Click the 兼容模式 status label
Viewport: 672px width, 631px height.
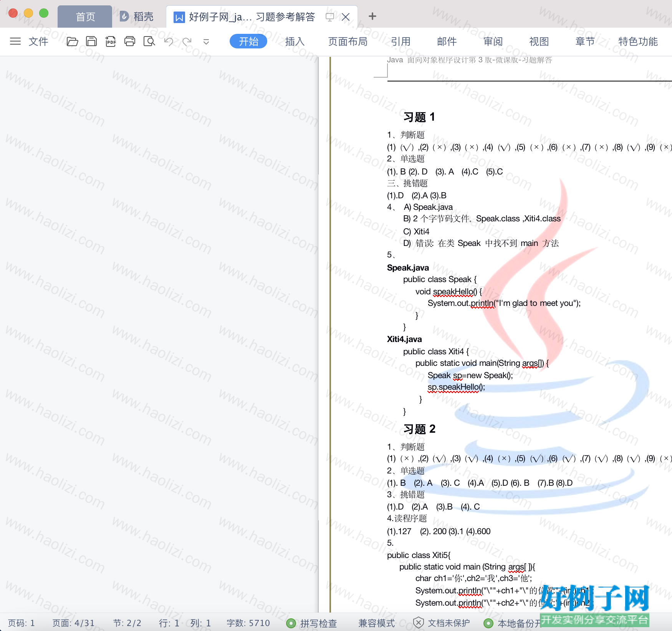(x=376, y=623)
